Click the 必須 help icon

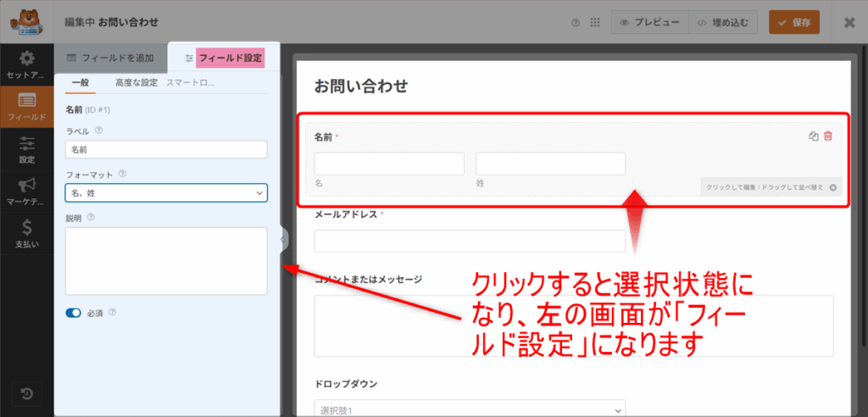click(x=113, y=313)
